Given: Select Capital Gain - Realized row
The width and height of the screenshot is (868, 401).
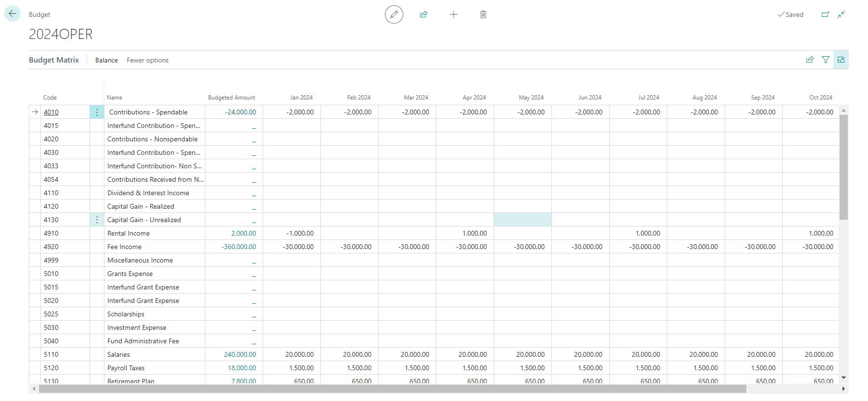Looking at the screenshot, I should [x=140, y=206].
